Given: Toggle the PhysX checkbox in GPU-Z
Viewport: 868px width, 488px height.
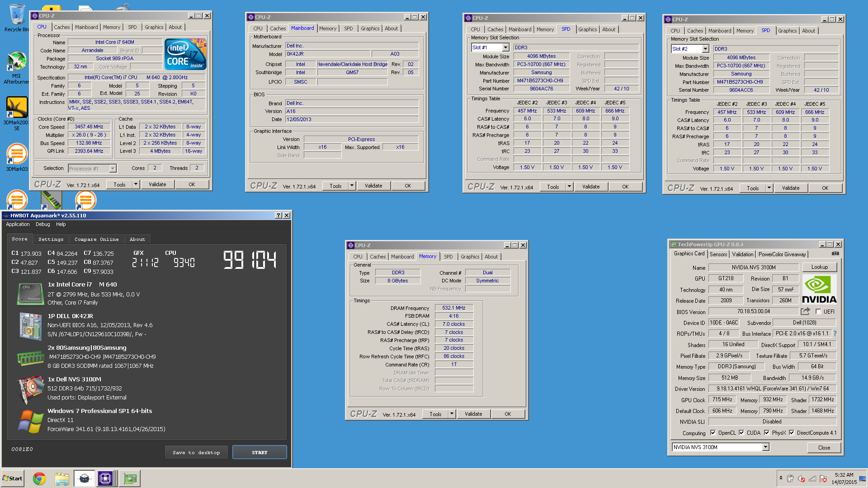Looking at the screenshot, I should pyautogui.click(x=767, y=432).
